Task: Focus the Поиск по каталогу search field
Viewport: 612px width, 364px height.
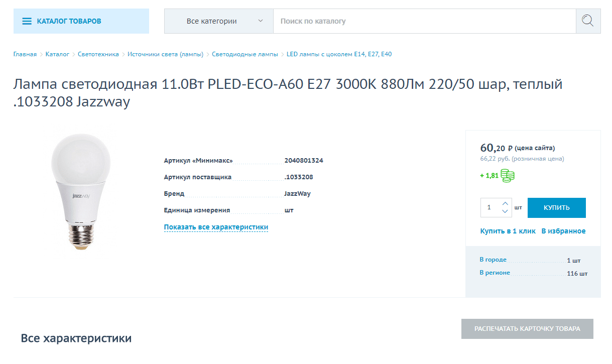Action: tap(424, 21)
